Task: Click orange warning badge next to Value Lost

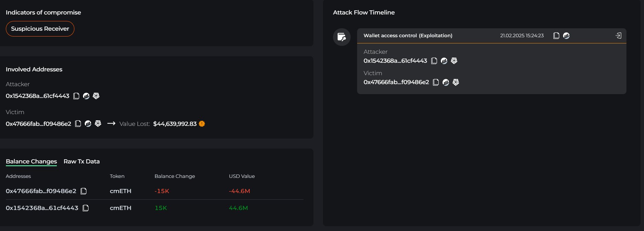Action: click(x=202, y=124)
